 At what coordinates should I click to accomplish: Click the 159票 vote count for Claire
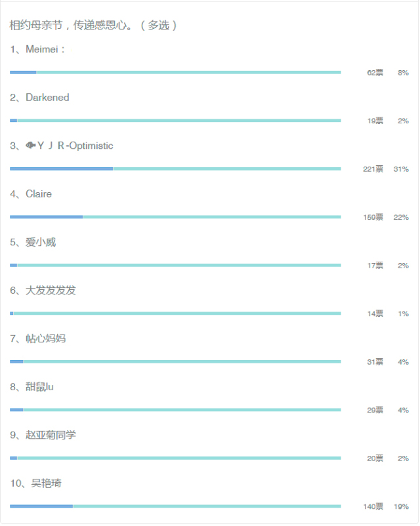373,217
